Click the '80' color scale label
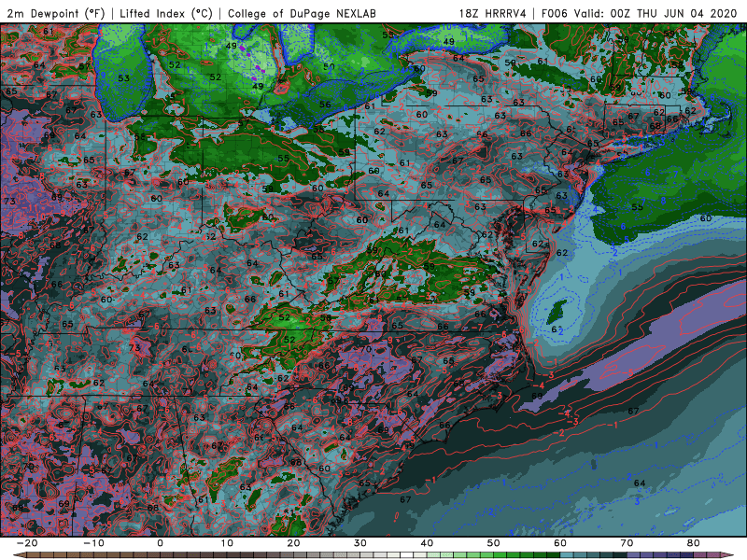This screenshot has height=560, width=747. click(x=694, y=543)
